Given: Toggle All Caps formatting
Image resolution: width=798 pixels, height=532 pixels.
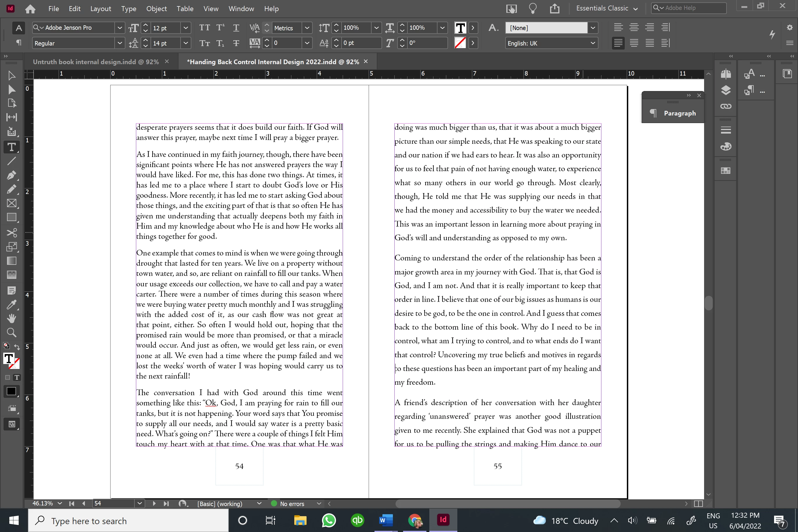Looking at the screenshot, I should tap(204, 27).
